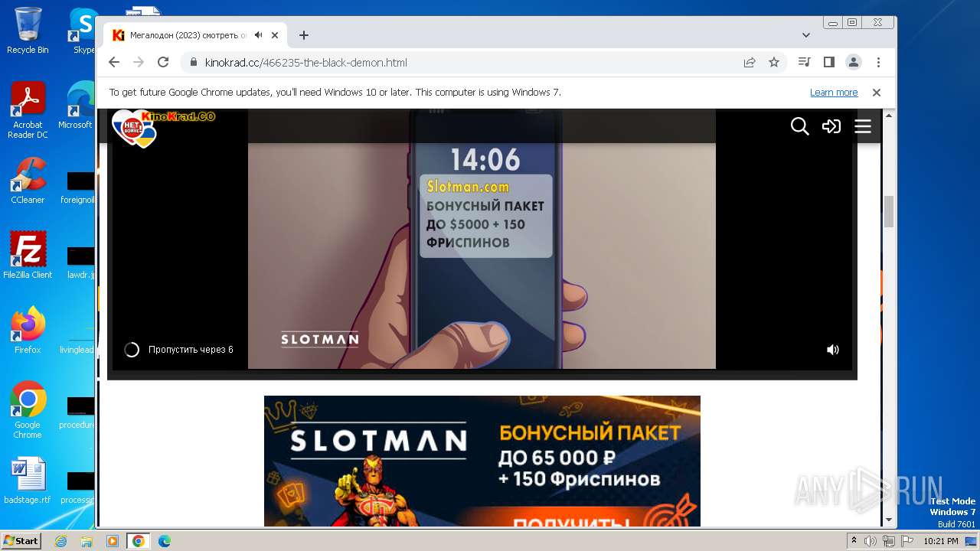Open Recycle Bin on desktop
The width and height of the screenshot is (980, 551).
pyautogui.click(x=28, y=31)
